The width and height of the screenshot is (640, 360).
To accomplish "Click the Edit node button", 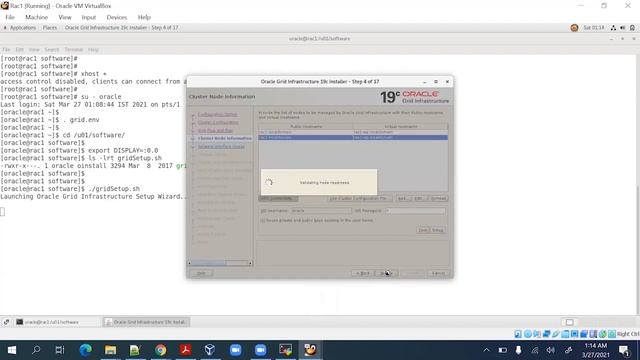I will (418, 198).
